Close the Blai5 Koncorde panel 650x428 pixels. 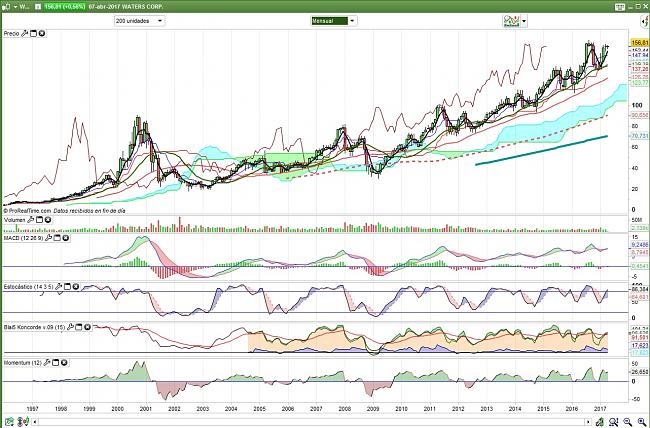[87, 327]
